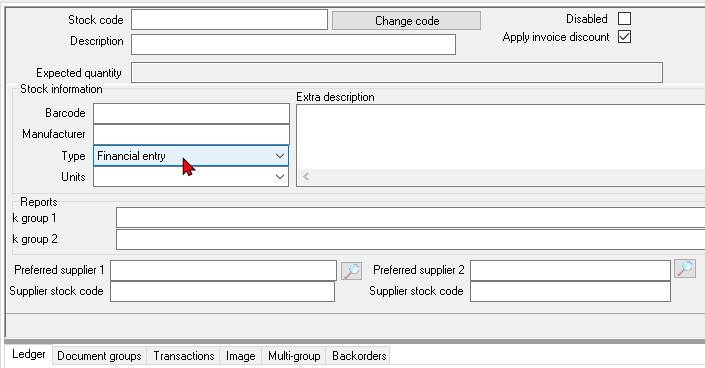The width and height of the screenshot is (705, 368).
Task: Select the Expected quantity field
Action: tap(397, 72)
